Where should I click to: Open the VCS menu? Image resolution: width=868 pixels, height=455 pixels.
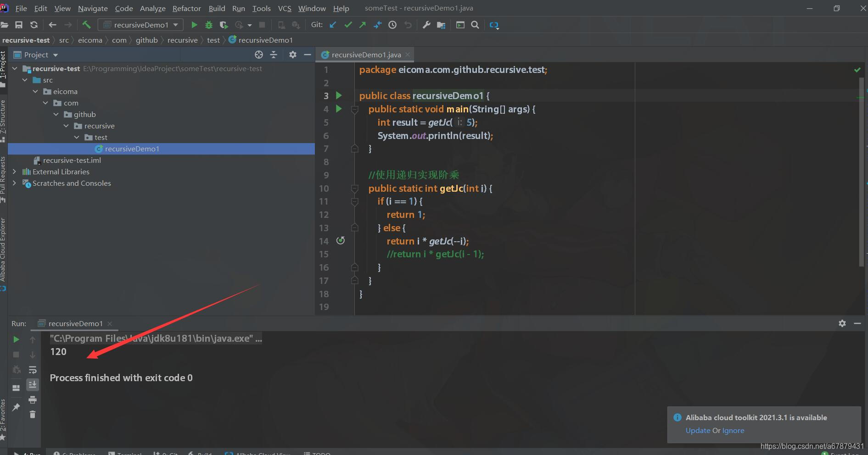point(285,8)
